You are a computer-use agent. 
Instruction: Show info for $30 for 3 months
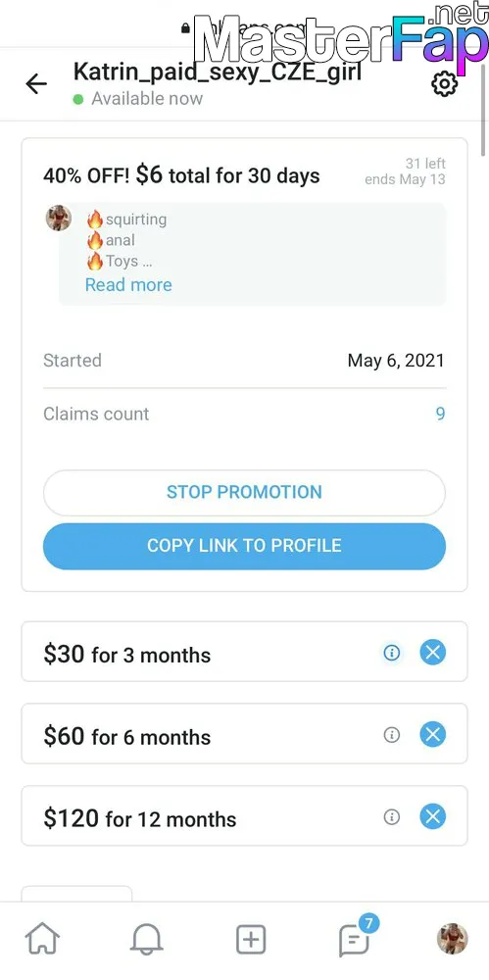tap(391, 653)
